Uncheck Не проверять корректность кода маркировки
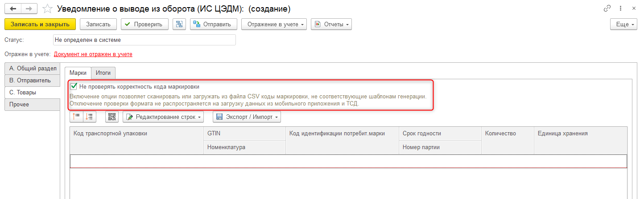Viewport: 644px width, 199px height. [74, 86]
